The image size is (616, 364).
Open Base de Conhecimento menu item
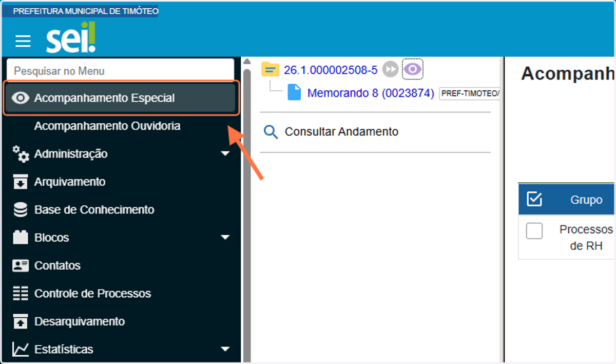94,209
